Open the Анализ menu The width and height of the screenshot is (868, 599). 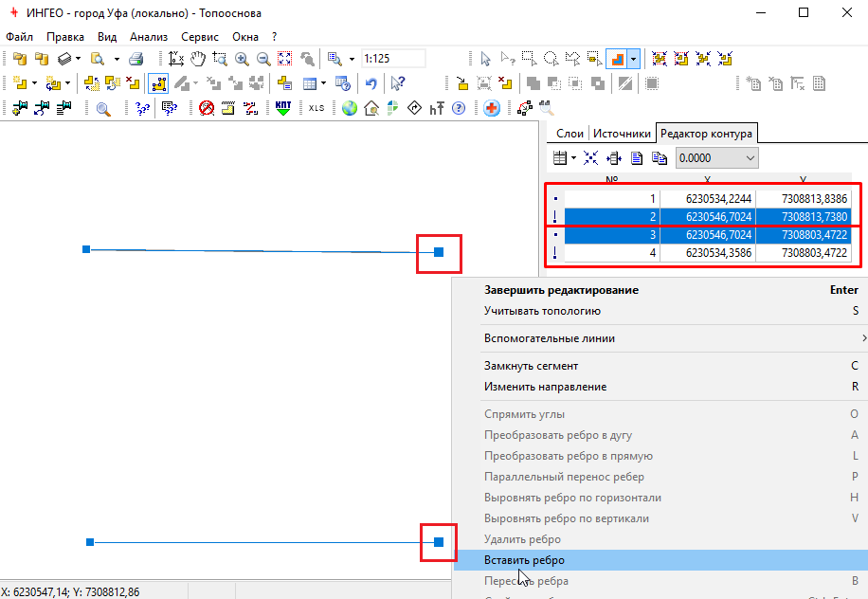[149, 37]
